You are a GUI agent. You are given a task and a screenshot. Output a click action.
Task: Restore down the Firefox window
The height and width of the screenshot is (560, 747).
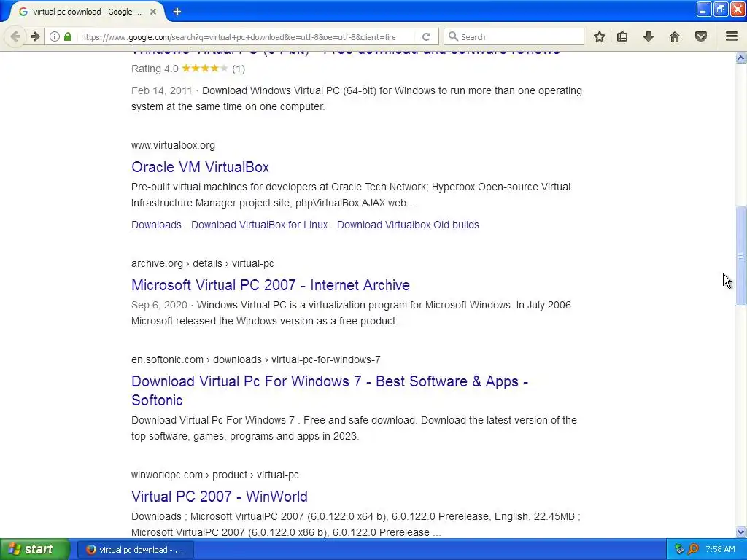pyautogui.click(x=721, y=9)
